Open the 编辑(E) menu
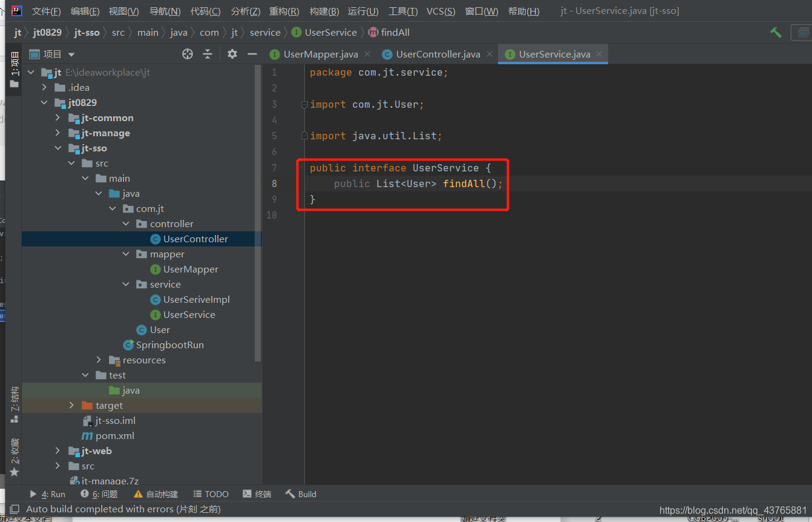 85,11
